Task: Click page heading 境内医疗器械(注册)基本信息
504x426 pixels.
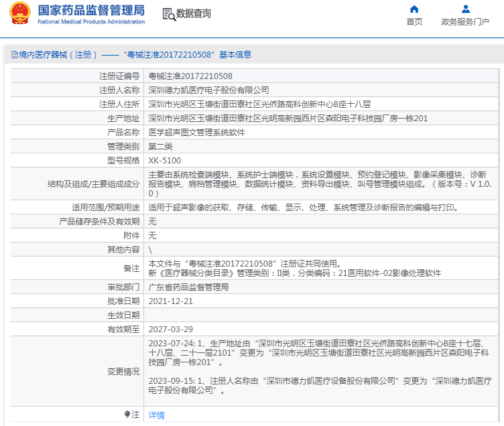Action: click(x=135, y=55)
